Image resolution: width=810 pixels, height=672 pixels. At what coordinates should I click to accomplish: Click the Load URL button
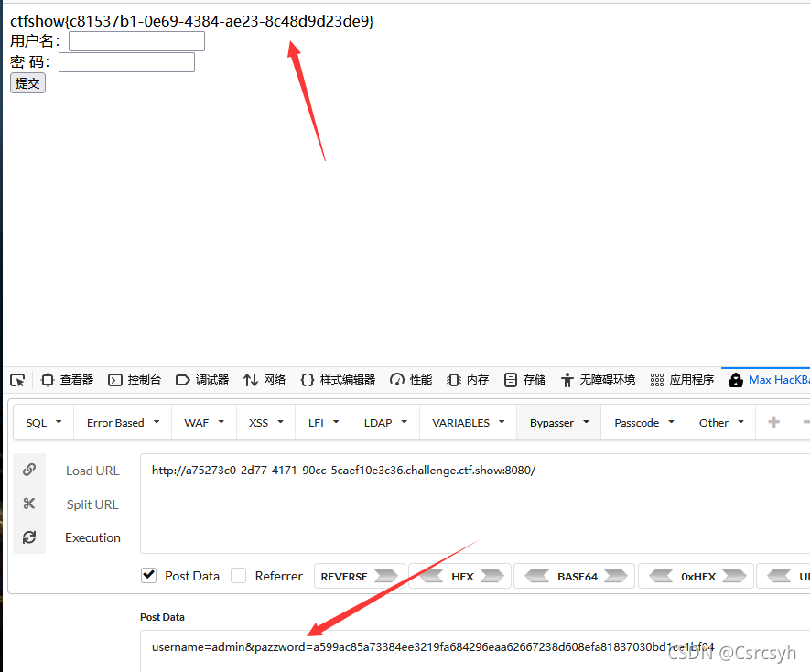click(x=92, y=471)
